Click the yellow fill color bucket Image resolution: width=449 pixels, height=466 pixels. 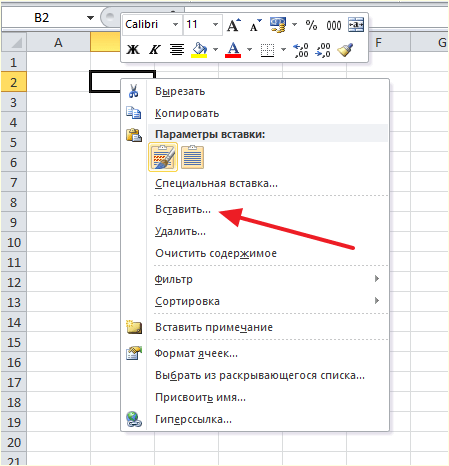tap(199, 50)
